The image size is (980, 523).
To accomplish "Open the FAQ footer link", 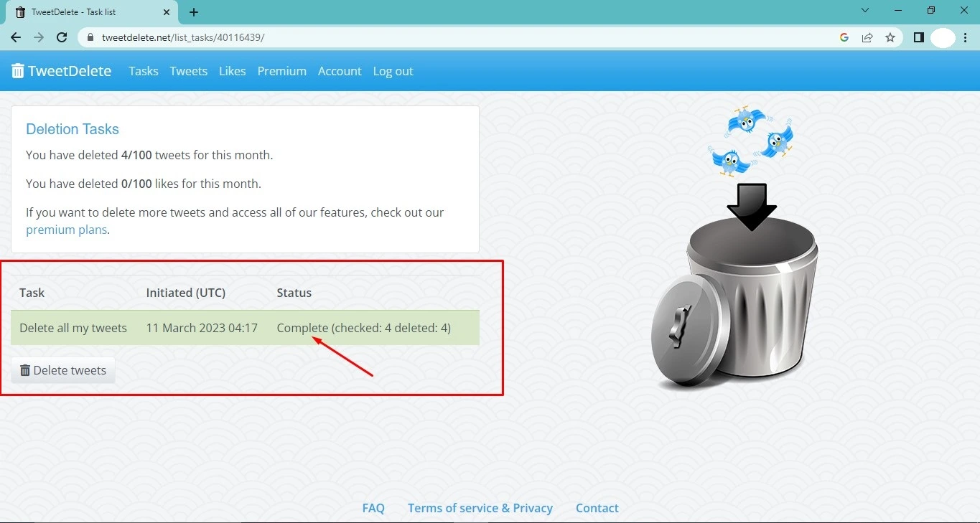I will click(x=373, y=508).
